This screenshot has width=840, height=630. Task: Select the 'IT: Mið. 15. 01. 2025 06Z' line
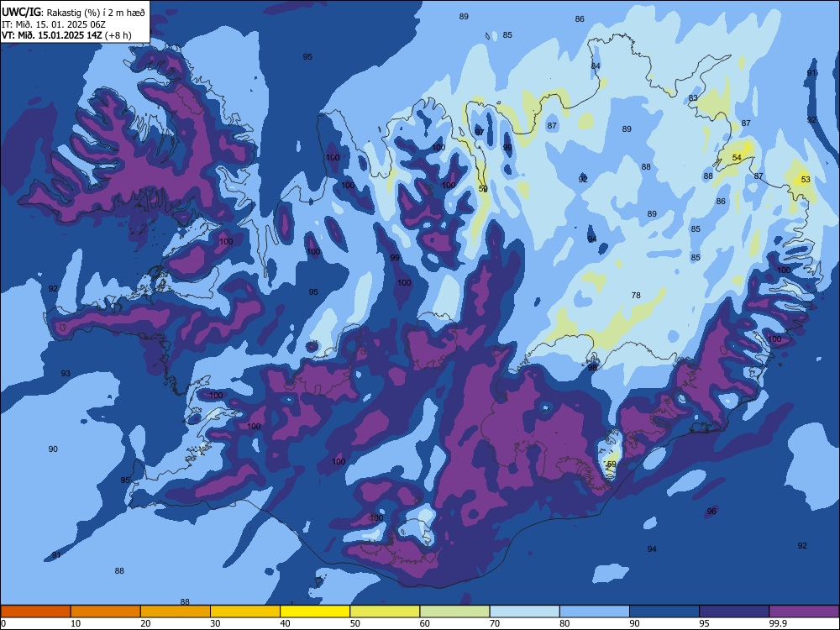coord(54,24)
